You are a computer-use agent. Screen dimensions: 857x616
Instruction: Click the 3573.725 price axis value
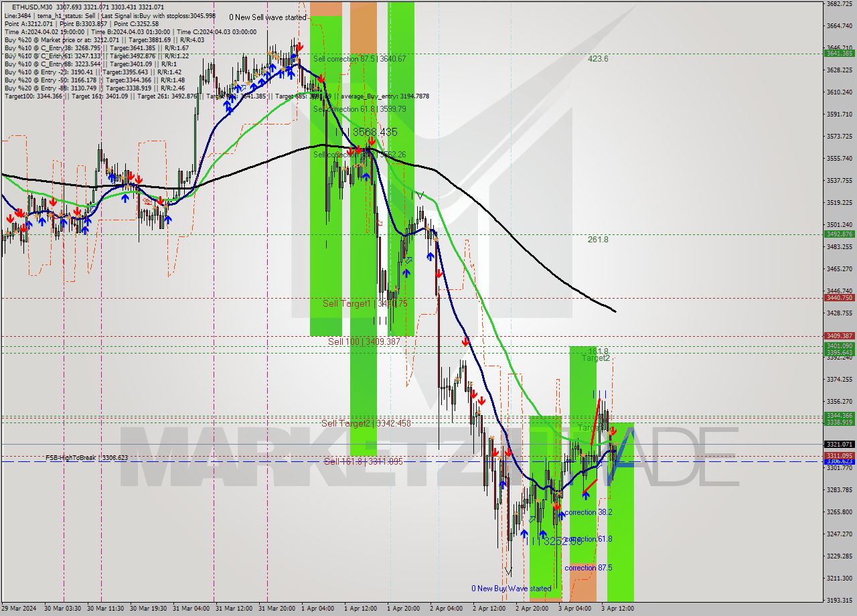pos(839,137)
